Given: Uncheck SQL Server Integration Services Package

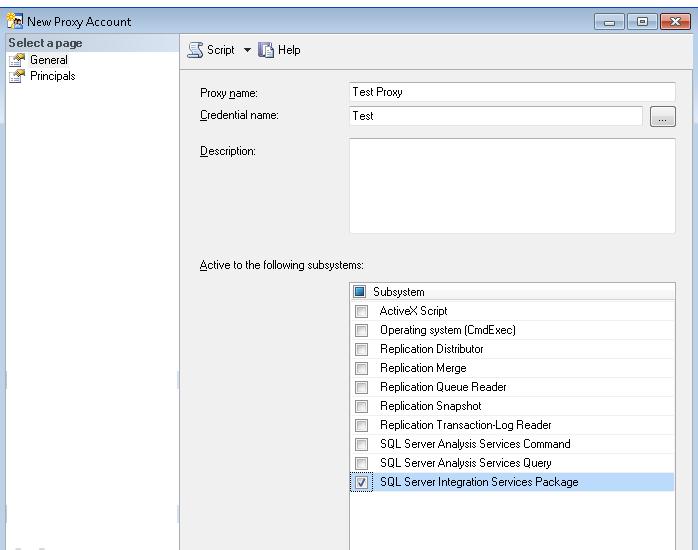Looking at the screenshot, I should click(x=361, y=482).
